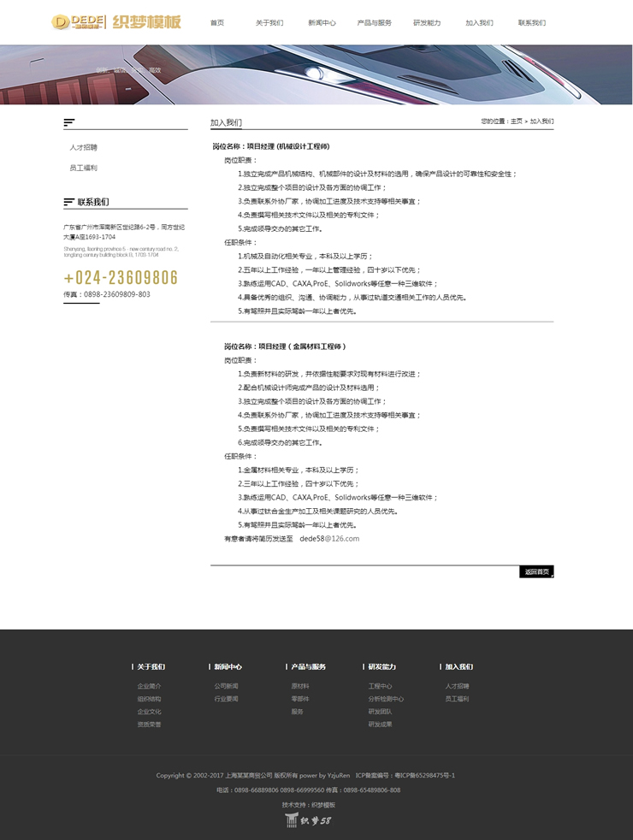Click the 返回首页 button

point(536,571)
